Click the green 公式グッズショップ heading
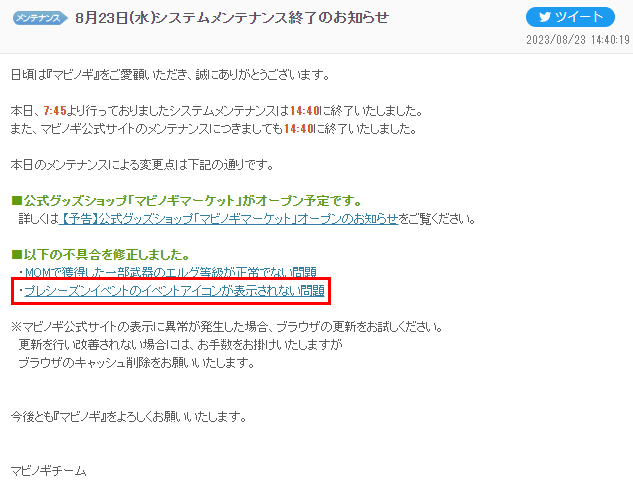Image resolution: width=633 pixels, height=491 pixels. pyautogui.click(x=193, y=201)
